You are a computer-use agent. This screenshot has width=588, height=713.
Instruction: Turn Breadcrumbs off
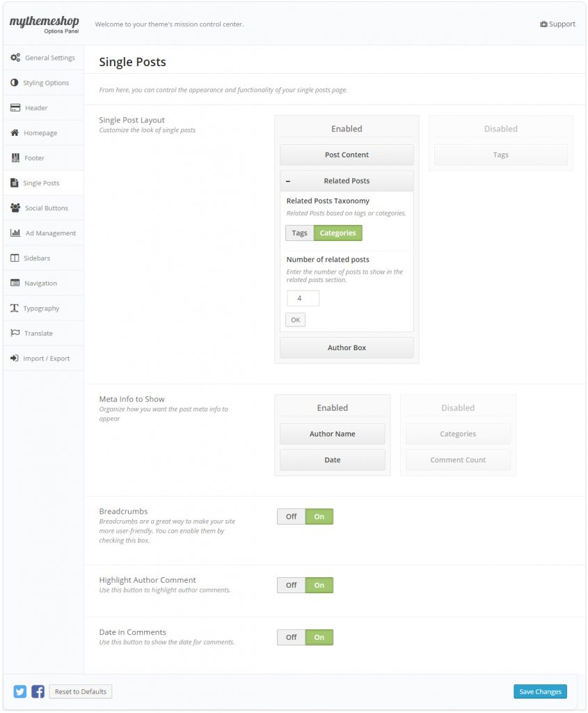292,517
